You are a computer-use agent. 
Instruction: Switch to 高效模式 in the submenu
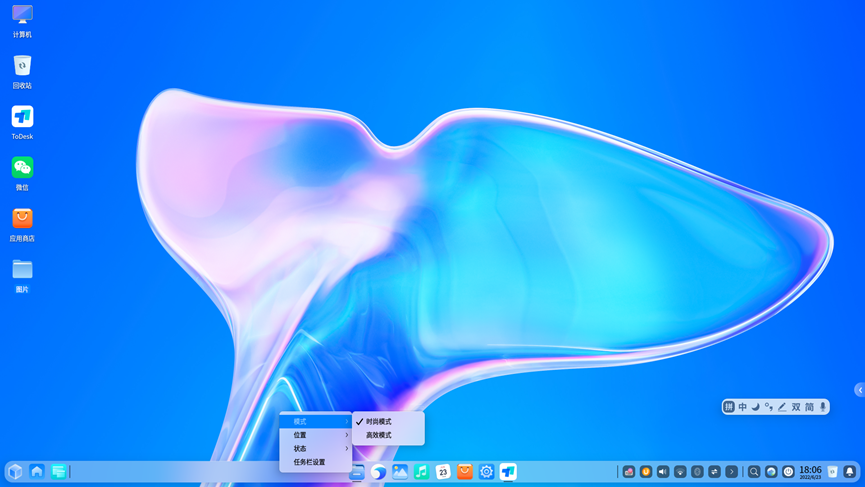388,435
